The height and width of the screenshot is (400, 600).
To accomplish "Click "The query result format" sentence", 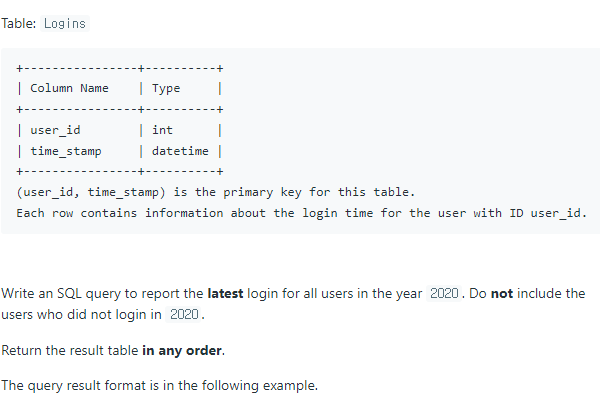I will [158, 385].
